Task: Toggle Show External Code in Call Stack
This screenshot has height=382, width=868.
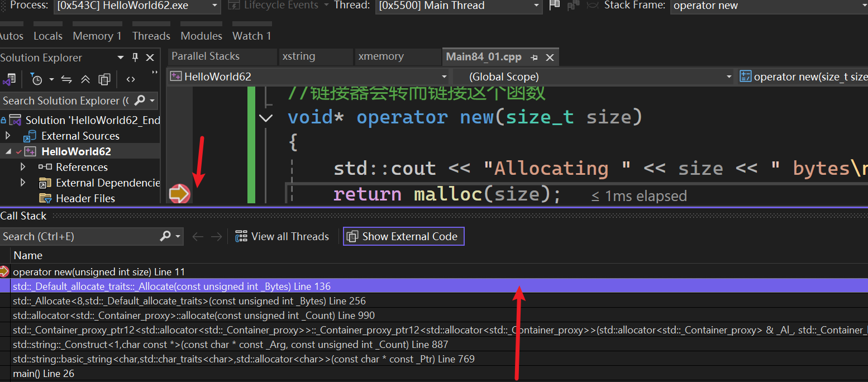Action: [x=403, y=236]
